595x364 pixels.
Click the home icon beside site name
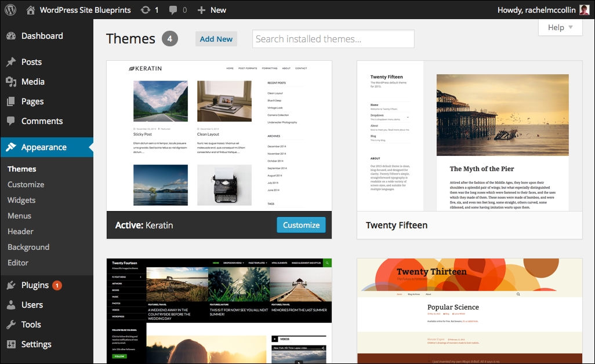click(x=31, y=10)
